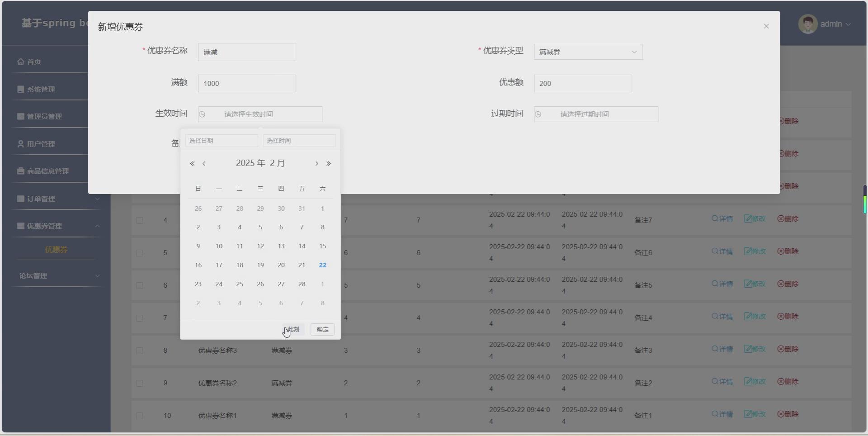Click the 选择时间 input

coord(299,141)
